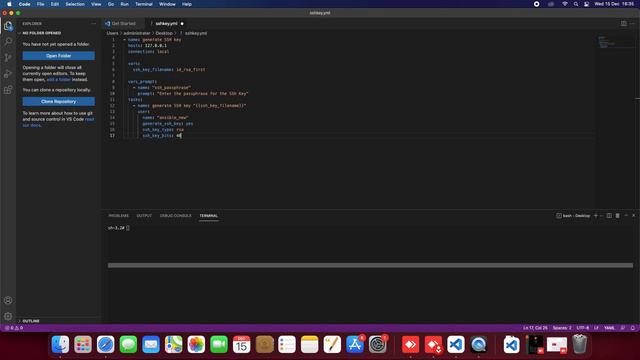Open the Go menu
This screenshot has width=640, height=360.
(111, 4)
